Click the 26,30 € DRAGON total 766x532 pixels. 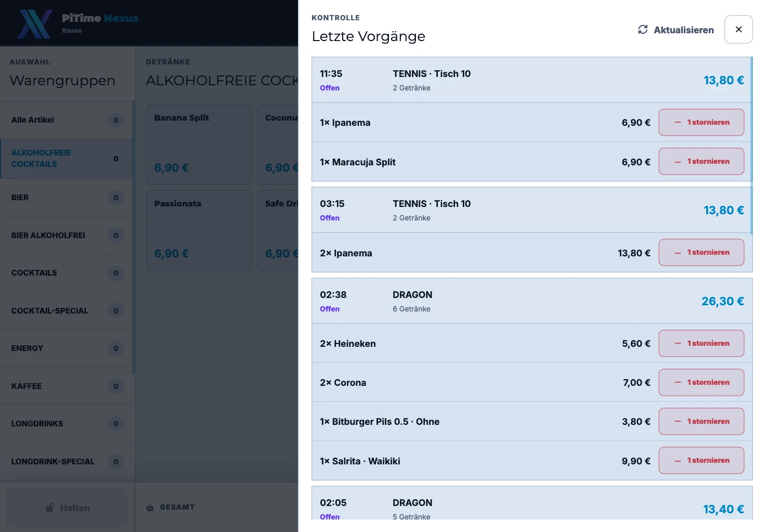click(x=722, y=301)
